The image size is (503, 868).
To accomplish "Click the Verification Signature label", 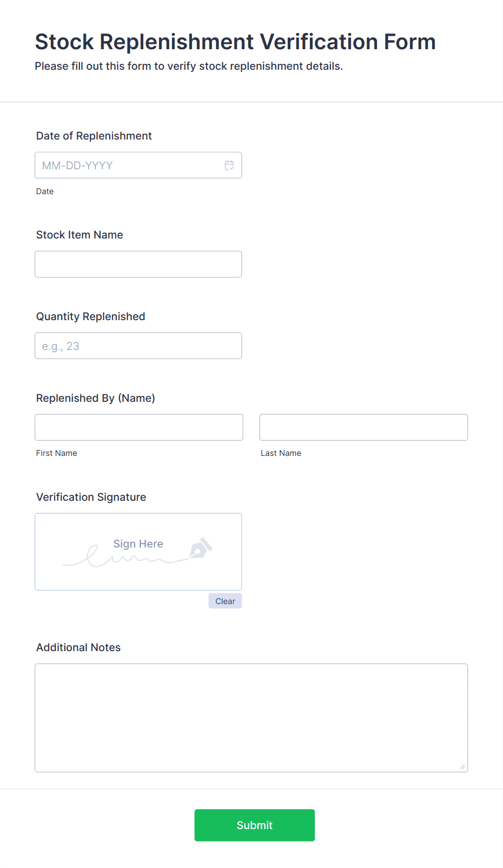I will pos(91,498).
